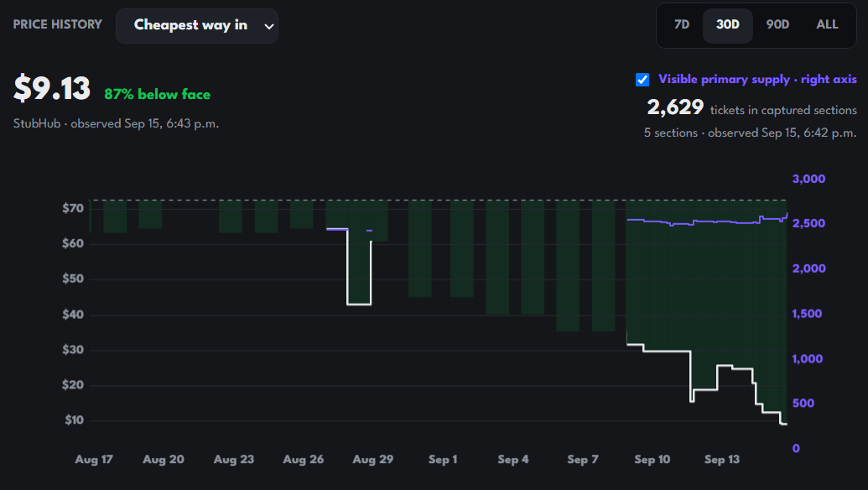
Task: Click the Sep 10 date label
Action: [652, 460]
